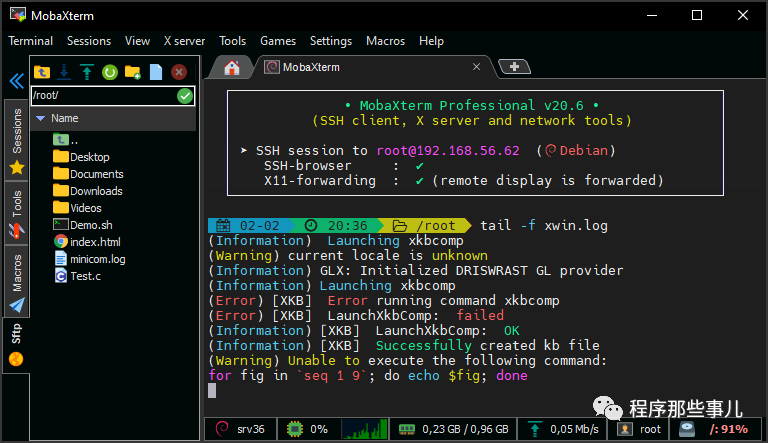The width and height of the screenshot is (768, 443).
Task: Open the Macros menu
Action: pyautogui.click(x=385, y=41)
